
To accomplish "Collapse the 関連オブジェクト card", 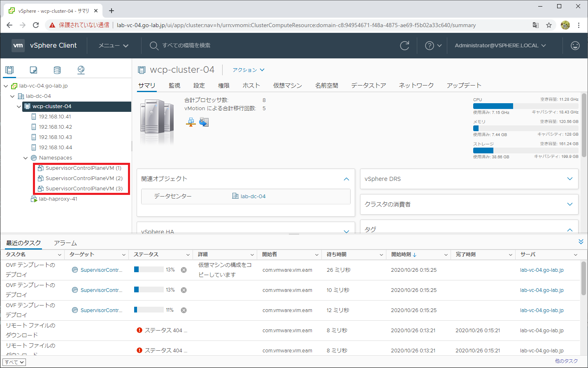I will click(x=346, y=179).
